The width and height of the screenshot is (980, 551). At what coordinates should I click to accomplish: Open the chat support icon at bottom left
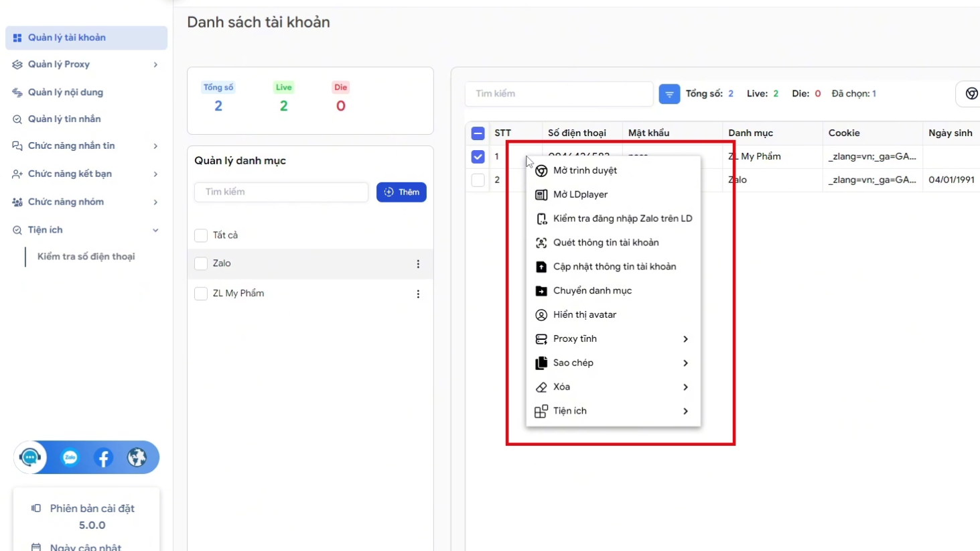pos(29,458)
